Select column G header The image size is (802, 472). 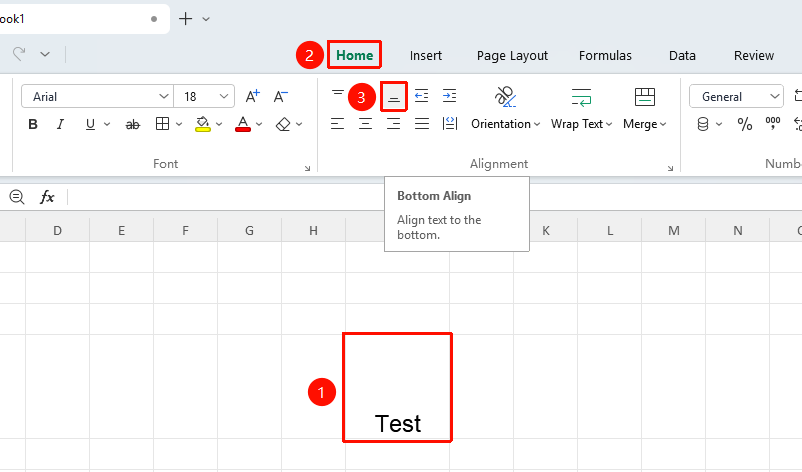click(249, 230)
